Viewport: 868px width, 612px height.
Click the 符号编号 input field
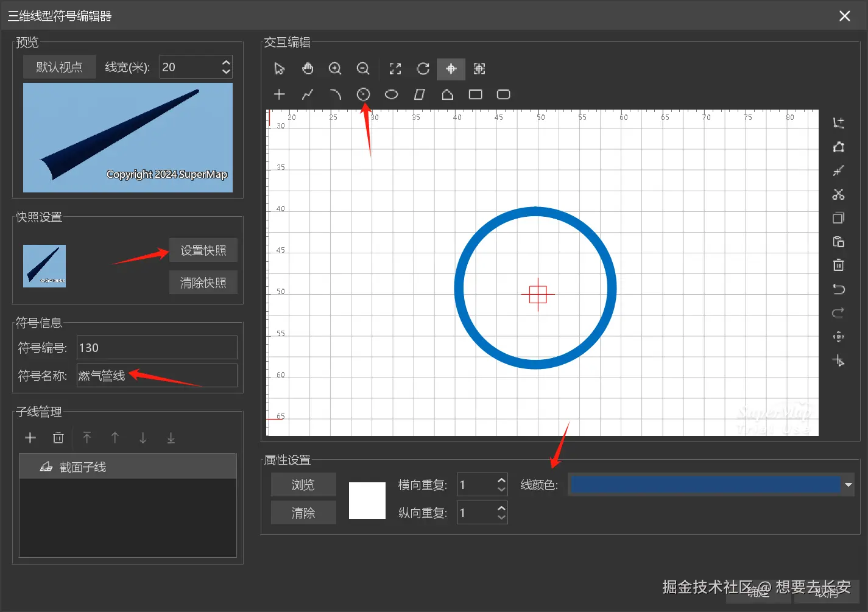[x=157, y=348]
